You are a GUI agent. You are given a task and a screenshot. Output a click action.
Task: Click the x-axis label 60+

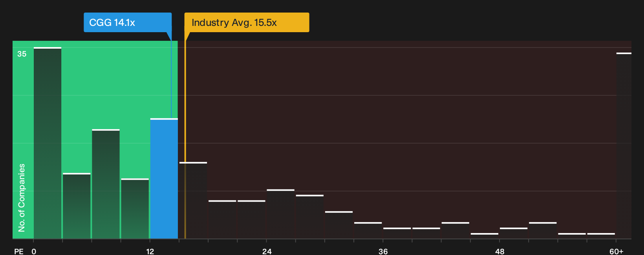[617, 251]
